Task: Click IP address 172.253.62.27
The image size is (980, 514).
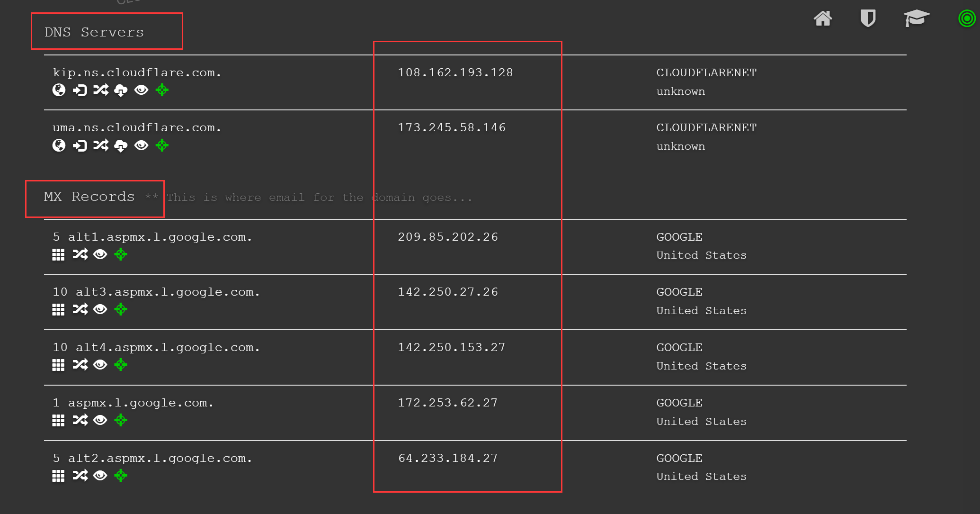Action: coord(447,403)
